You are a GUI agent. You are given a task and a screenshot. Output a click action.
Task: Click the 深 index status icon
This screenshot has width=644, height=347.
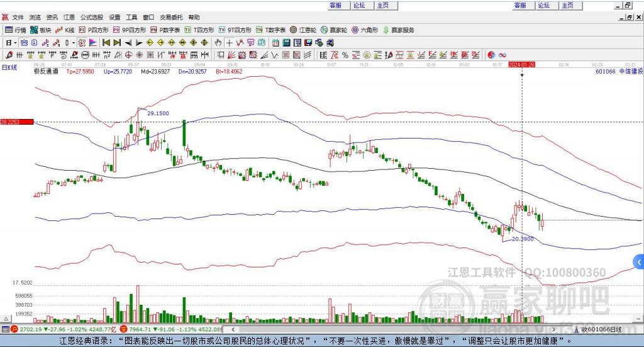pyautogui.click(x=123, y=329)
